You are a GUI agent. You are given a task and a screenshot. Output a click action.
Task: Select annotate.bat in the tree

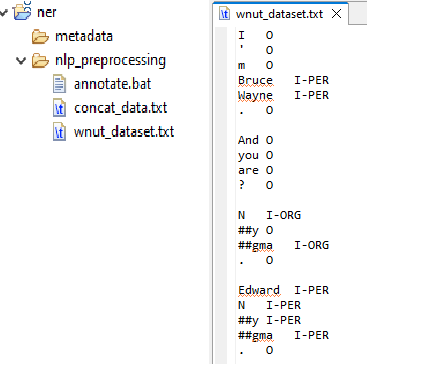click(x=112, y=84)
